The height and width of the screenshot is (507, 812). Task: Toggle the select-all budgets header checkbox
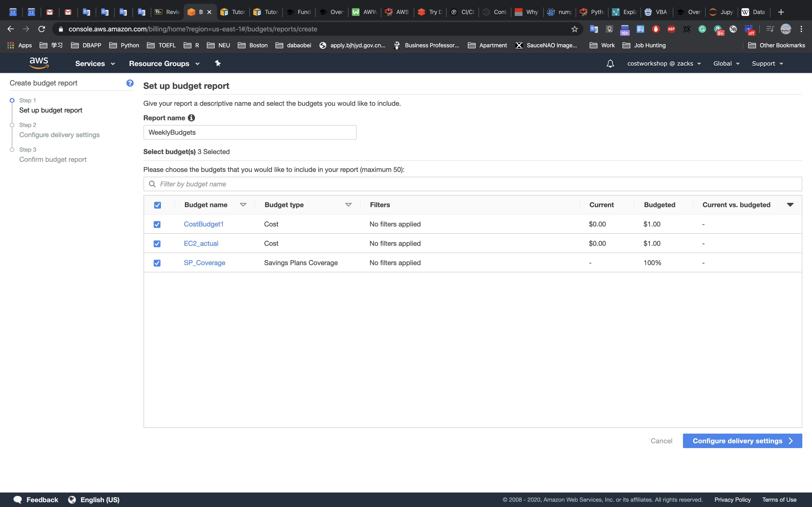(157, 205)
